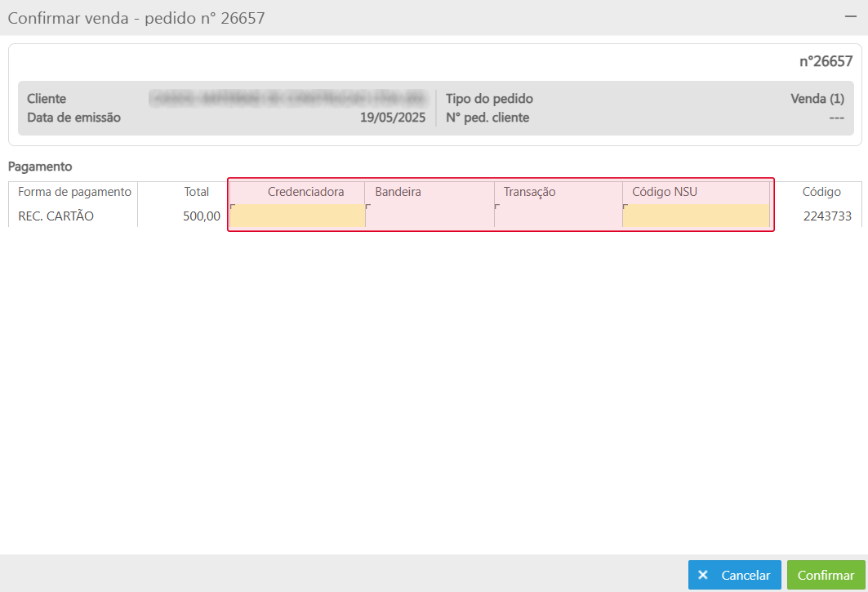Image resolution: width=868 pixels, height=592 pixels.
Task: Click the Código column header
Action: point(821,192)
